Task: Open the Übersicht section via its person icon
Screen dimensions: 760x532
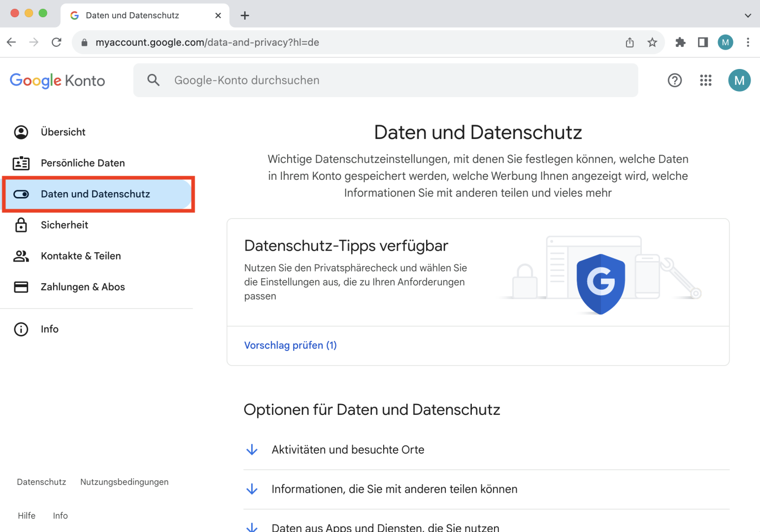Action: (x=21, y=132)
